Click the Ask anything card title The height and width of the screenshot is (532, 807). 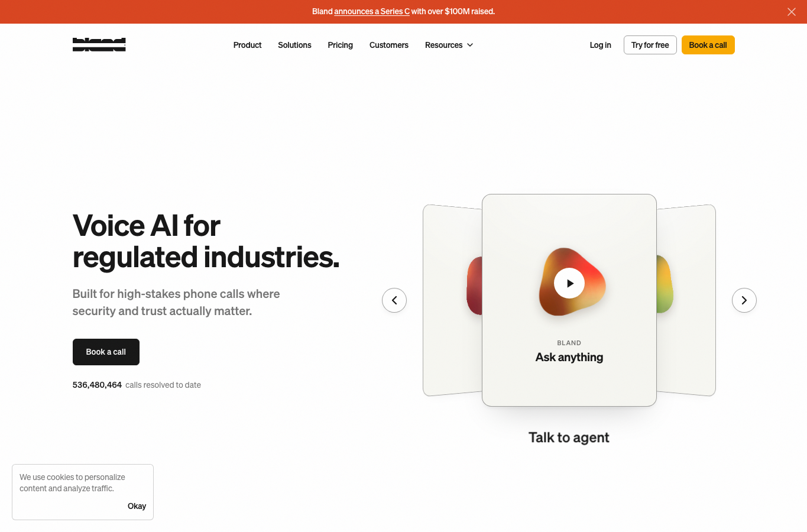[x=569, y=357]
